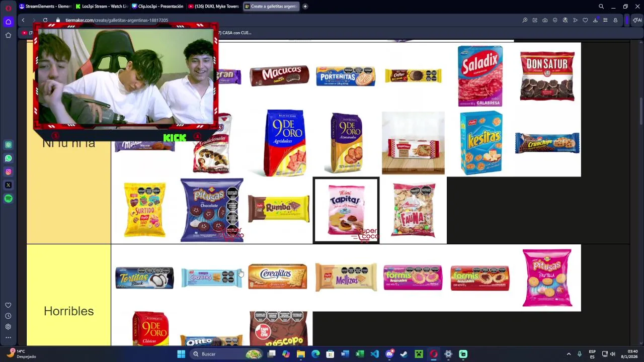Click the Horribles tier label
The height and width of the screenshot is (362, 644).
click(69, 311)
